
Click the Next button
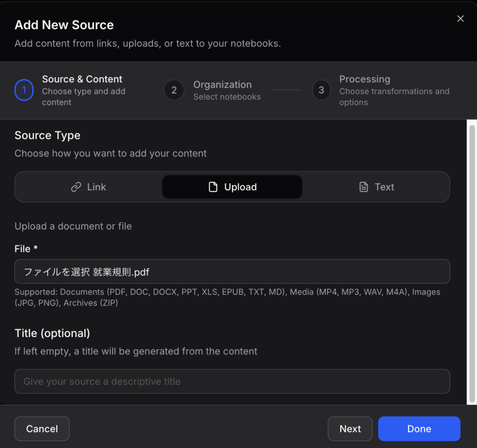click(350, 429)
